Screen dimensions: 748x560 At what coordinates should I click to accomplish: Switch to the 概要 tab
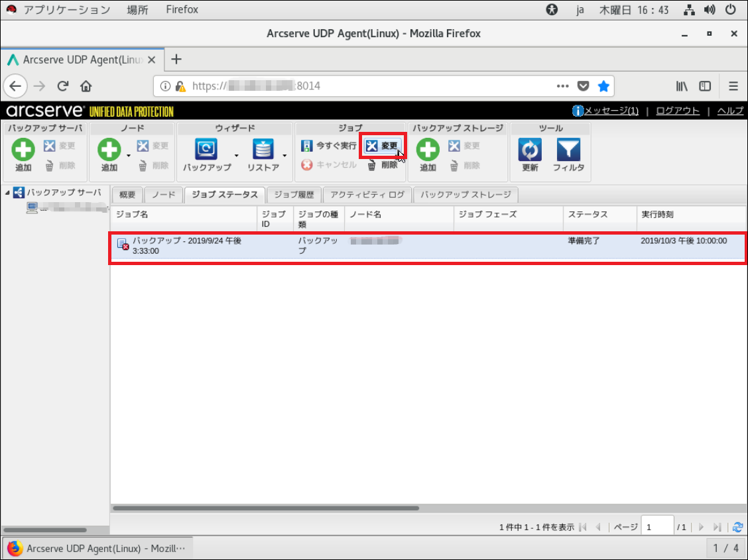tap(127, 194)
